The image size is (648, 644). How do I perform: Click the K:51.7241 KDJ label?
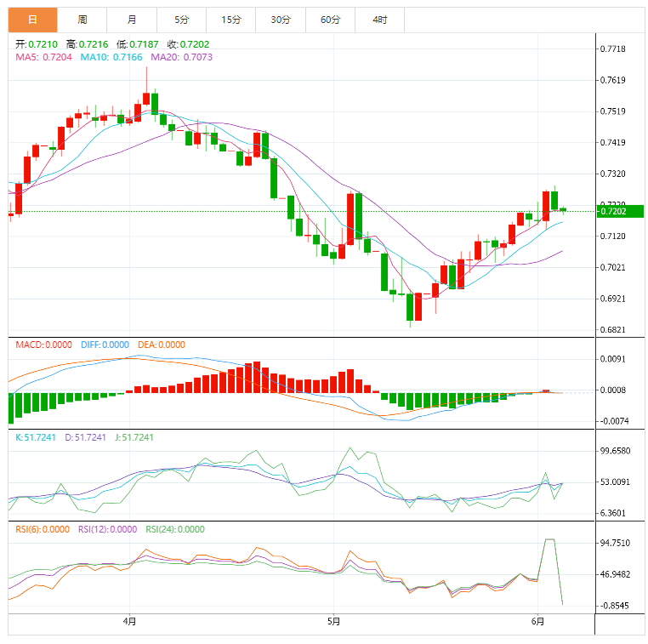36,437
